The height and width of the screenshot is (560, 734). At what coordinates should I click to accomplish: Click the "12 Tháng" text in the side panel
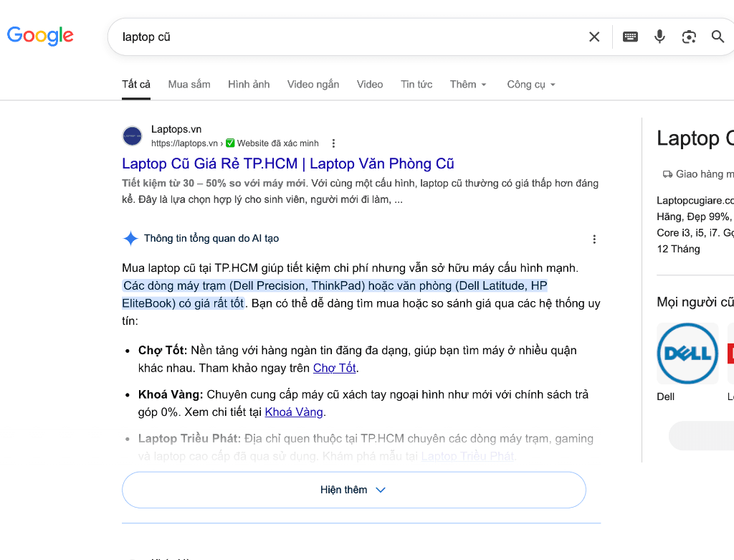(678, 249)
